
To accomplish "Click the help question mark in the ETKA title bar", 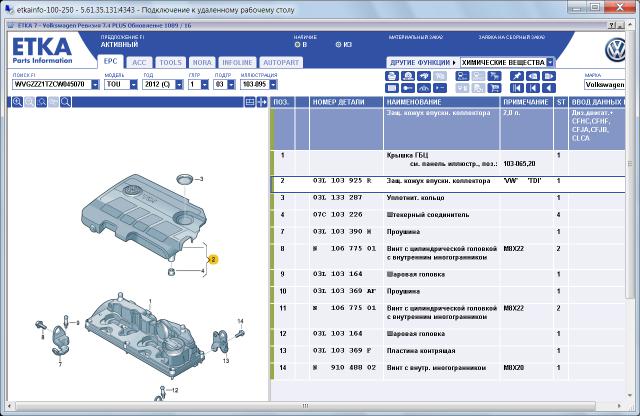I will 611,25.
